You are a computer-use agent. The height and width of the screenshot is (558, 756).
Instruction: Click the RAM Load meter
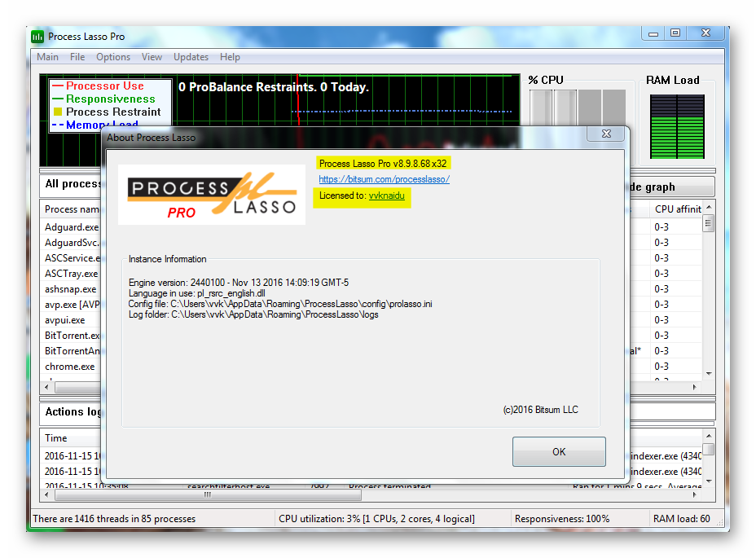pos(677,127)
